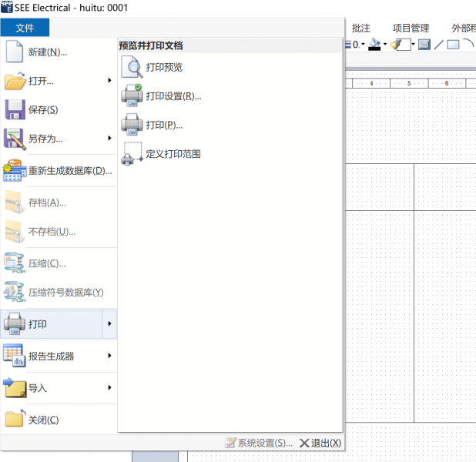Image resolution: width=476 pixels, height=462 pixels.
Task: Choose the 关闭(C) menu label
Action: 43,420
